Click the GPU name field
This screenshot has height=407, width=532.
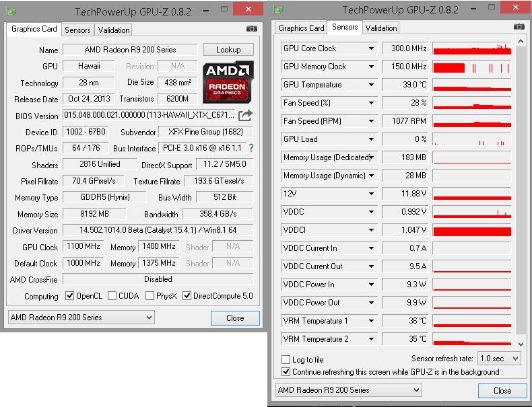point(130,50)
